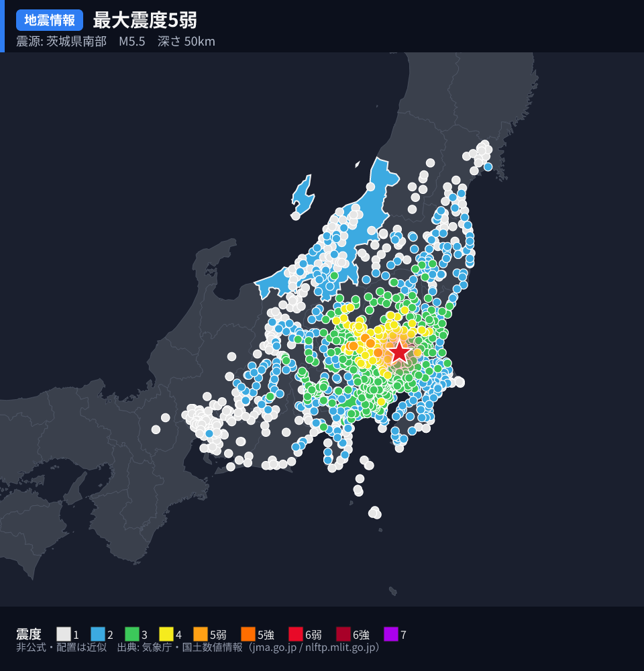Click the 震度 legend title
This screenshot has width=644, height=671.
click(x=29, y=634)
